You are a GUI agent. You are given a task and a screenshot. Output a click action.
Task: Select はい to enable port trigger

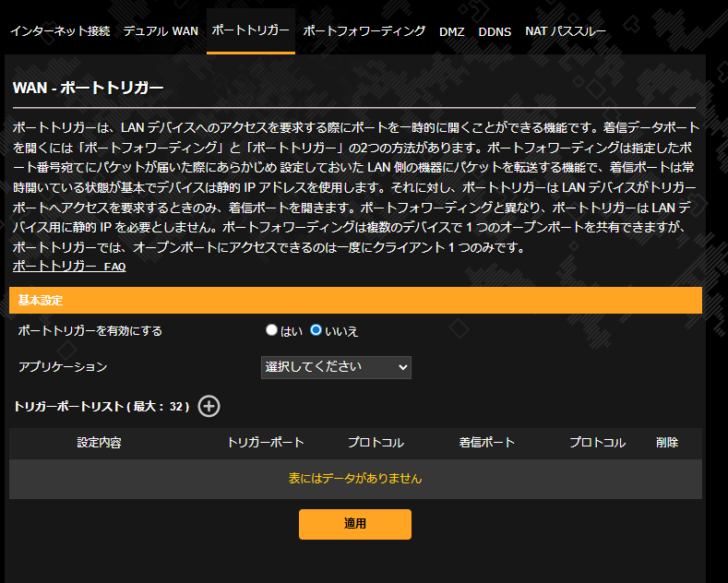(x=271, y=330)
